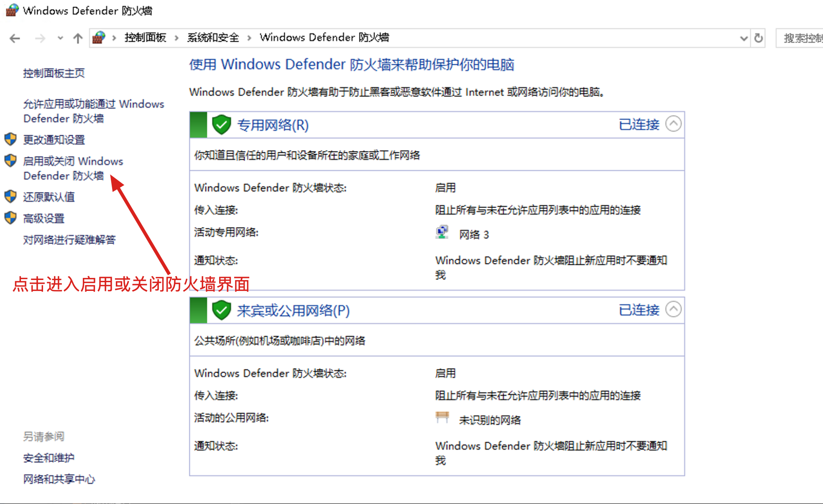Click shield icon beside 还原默认值

(10, 196)
